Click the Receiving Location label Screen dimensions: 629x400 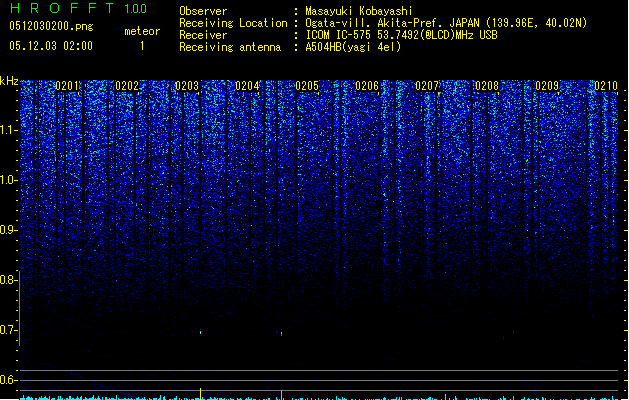(x=233, y=23)
